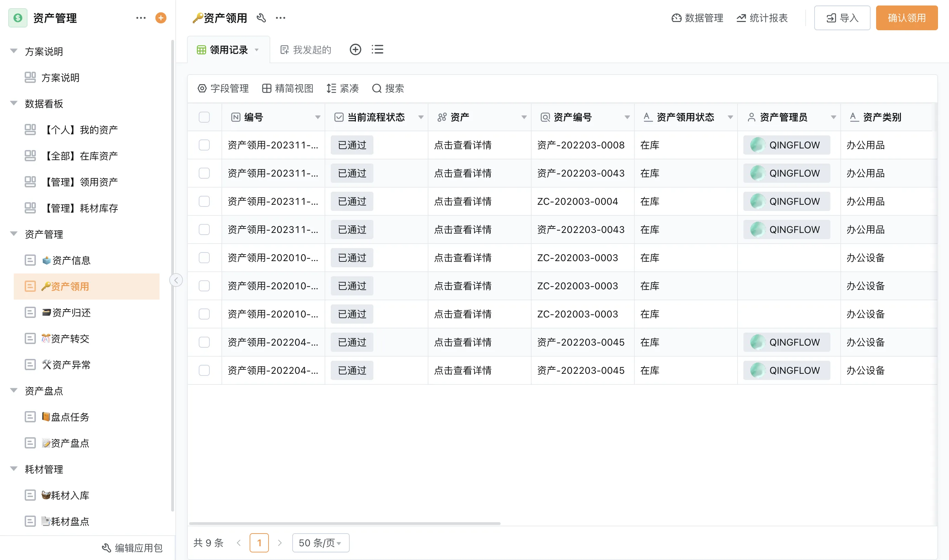Open the more options dots beside 资产领用 title
This screenshot has height=560, width=949.
(281, 18)
